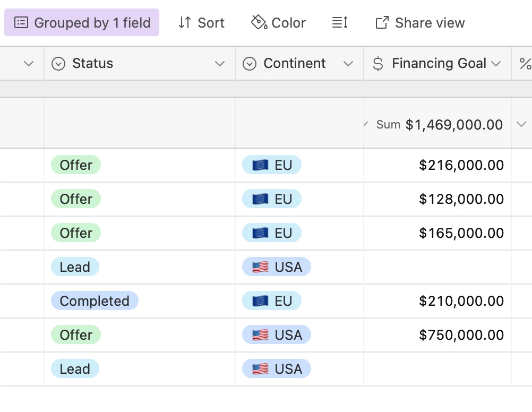
Task: Open the Continent column dropdown arrow
Action: pyautogui.click(x=348, y=64)
